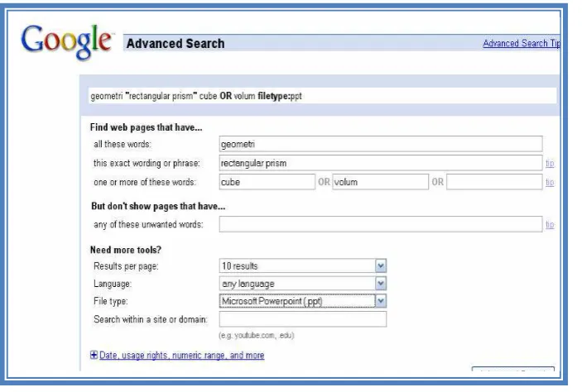The height and width of the screenshot is (392, 582).
Task: Open the tip link beside exact phrase field
Action: pos(550,163)
